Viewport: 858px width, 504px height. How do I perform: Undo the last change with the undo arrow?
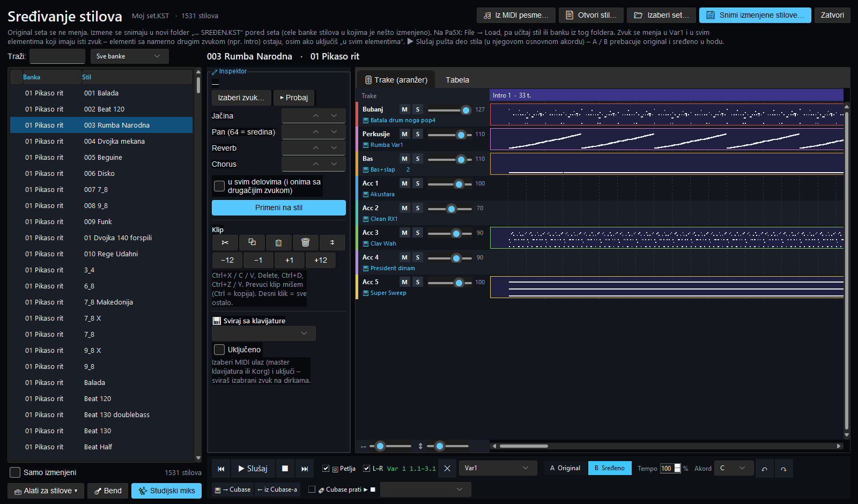click(765, 469)
